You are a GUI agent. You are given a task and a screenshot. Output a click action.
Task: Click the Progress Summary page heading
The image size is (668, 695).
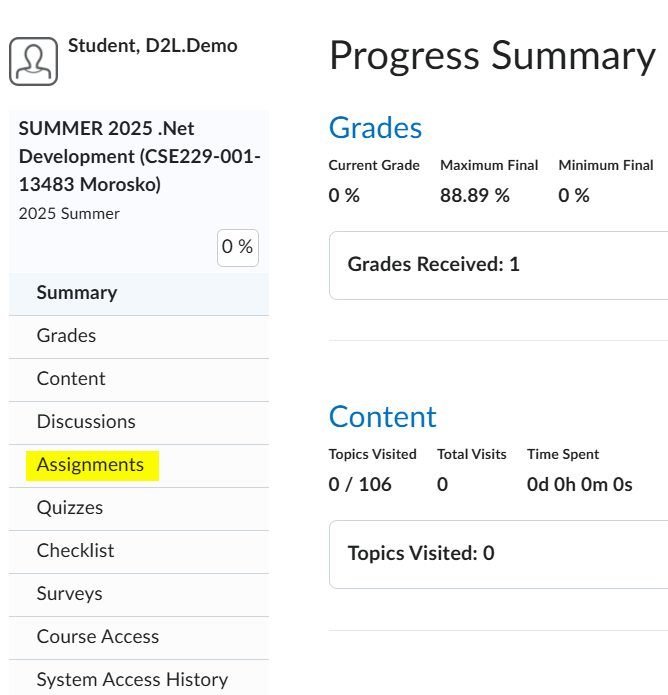click(491, 56)
